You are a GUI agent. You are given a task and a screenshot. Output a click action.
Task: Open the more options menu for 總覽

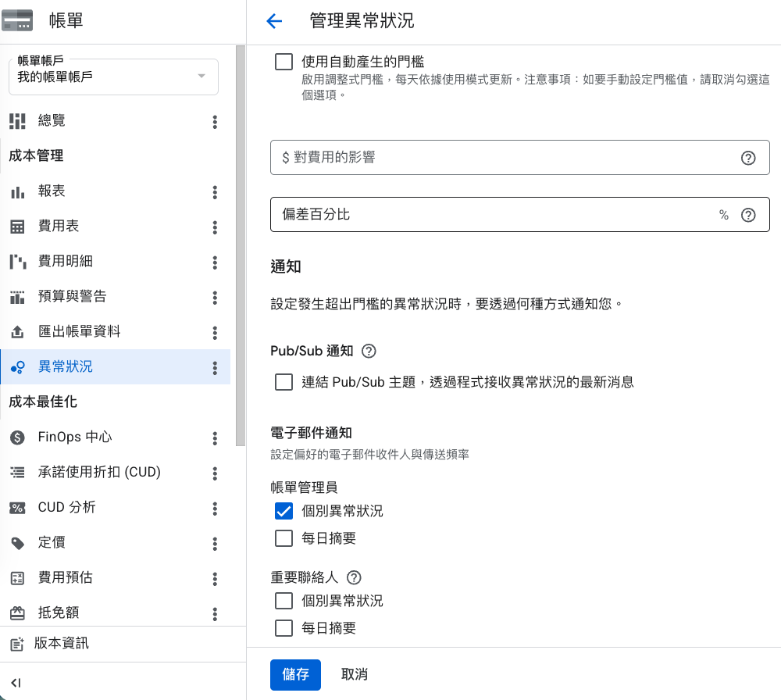216,122
